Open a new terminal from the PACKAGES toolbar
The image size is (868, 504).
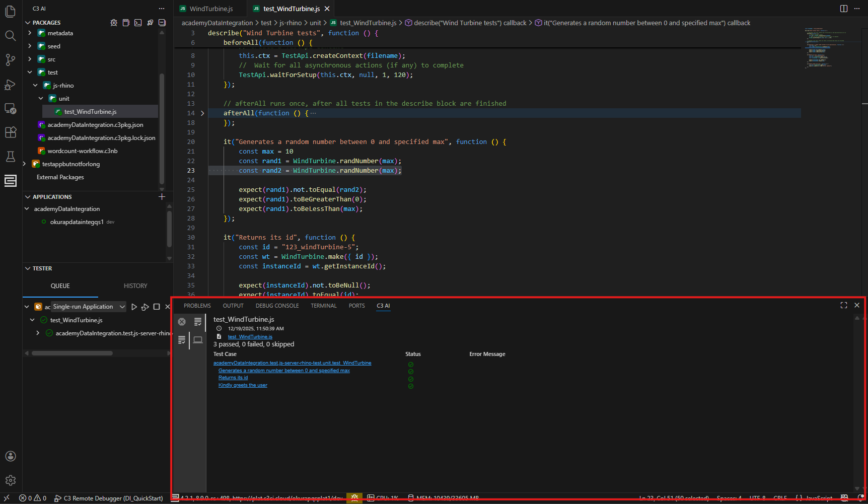(x=138, y=23)
